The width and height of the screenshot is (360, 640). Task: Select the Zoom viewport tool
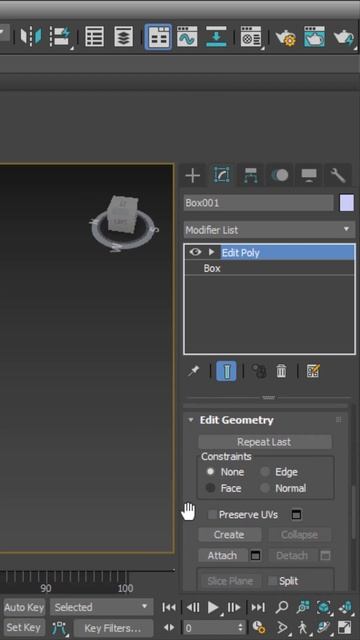tap(281, 607)
